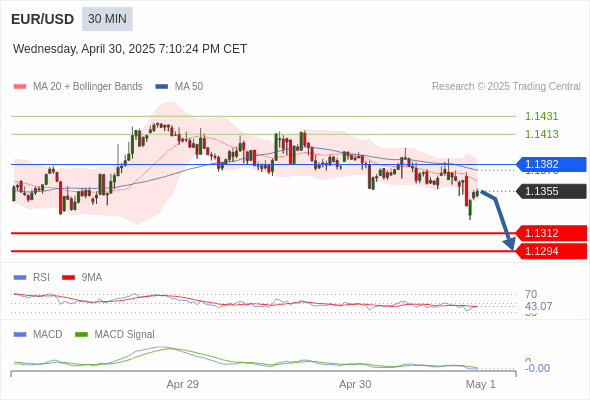590x400 pixels.
Task: Click the 1.1413 resistance level label
Action: (x=541, y=134)
